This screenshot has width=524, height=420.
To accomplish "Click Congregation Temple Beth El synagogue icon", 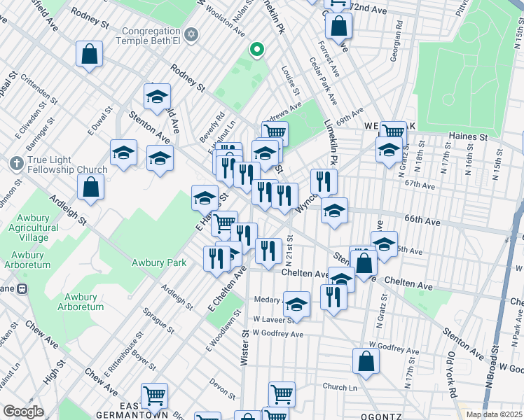I will 191,35.
